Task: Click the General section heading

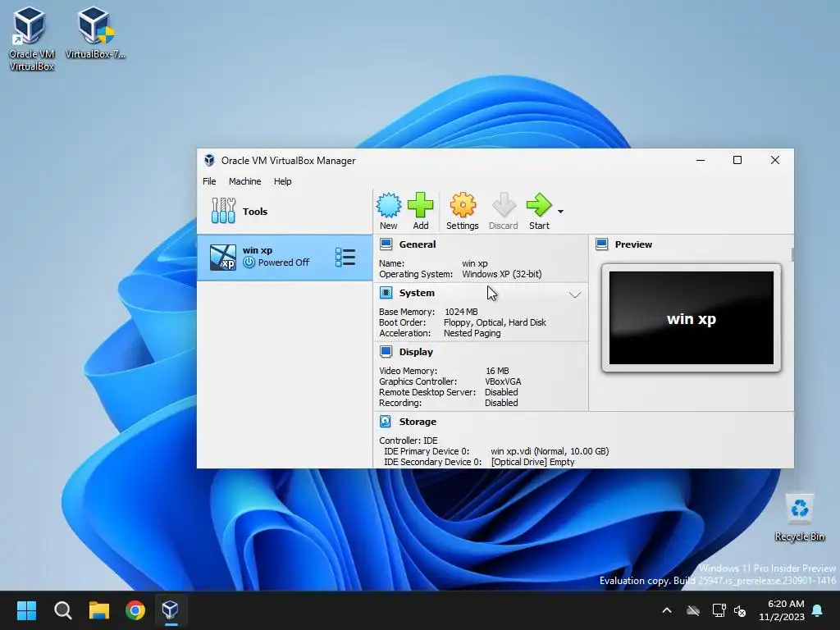Action: [x=418, y=244]
